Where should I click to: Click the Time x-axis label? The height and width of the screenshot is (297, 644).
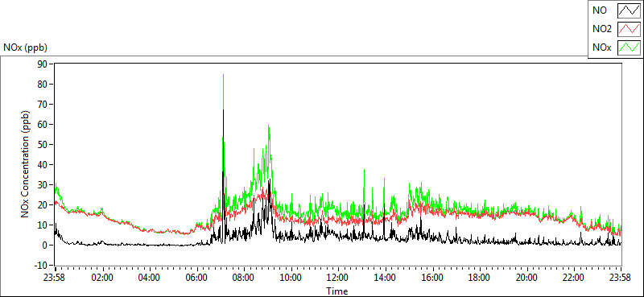tap(337, 291)
